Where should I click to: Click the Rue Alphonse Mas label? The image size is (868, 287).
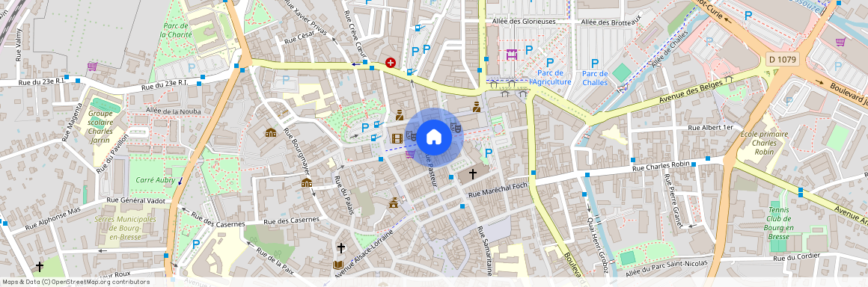coord(52,220)
